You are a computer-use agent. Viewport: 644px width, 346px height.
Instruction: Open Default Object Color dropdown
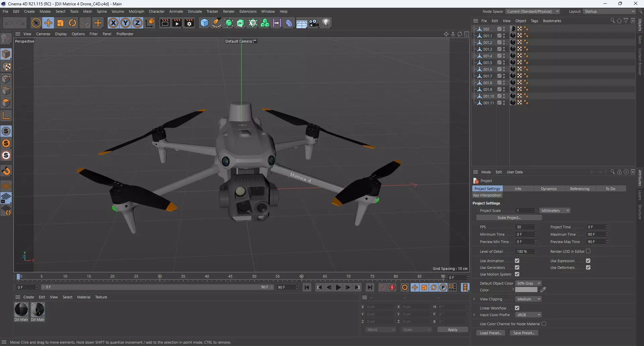point(528,283)
